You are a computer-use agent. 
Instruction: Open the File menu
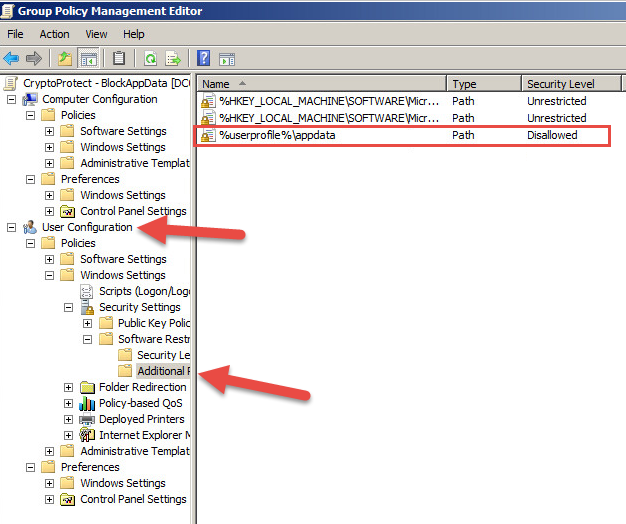(x=15, y=34)
